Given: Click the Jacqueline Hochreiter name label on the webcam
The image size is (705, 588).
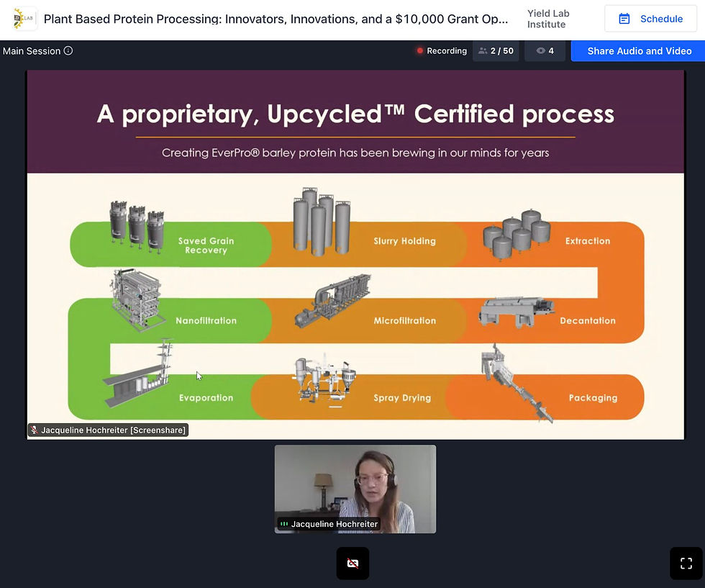Looking at the screenshot, I should coord(334,524).
